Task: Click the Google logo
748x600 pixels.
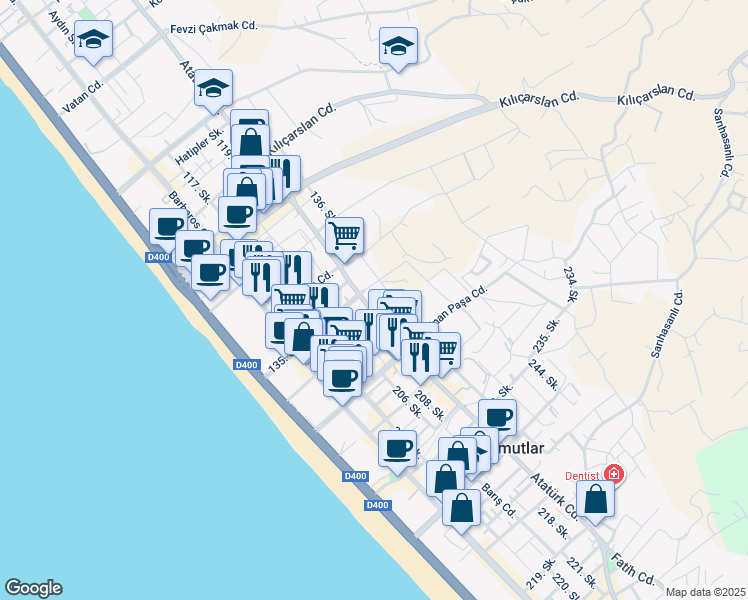Action: click(x=33, y=588)
